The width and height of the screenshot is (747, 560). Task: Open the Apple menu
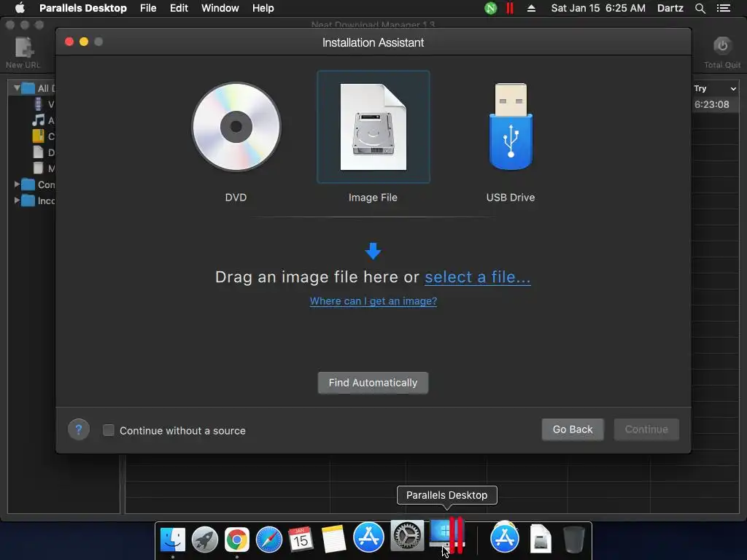click(20, 8)
